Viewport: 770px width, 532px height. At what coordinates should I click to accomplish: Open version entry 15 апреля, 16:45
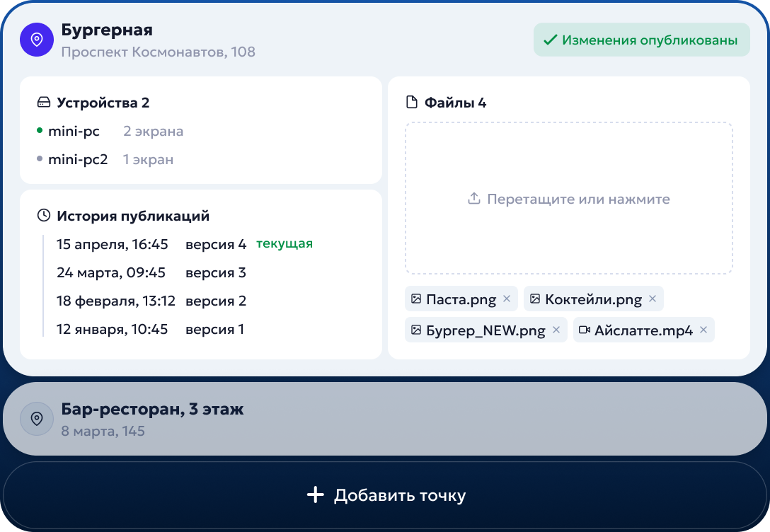(x=112, y=244)
